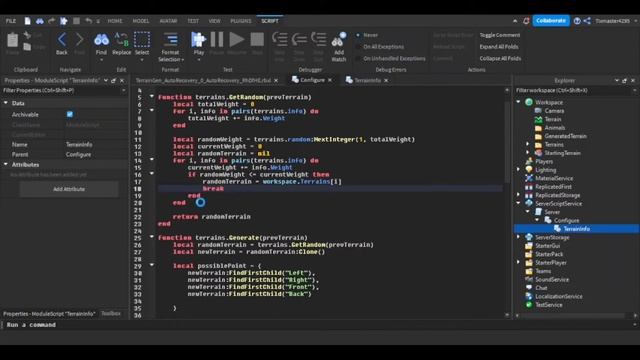Click the Add Watch icon
The height and width of the screenshot is (360, 640).
(x=339, y=40)
